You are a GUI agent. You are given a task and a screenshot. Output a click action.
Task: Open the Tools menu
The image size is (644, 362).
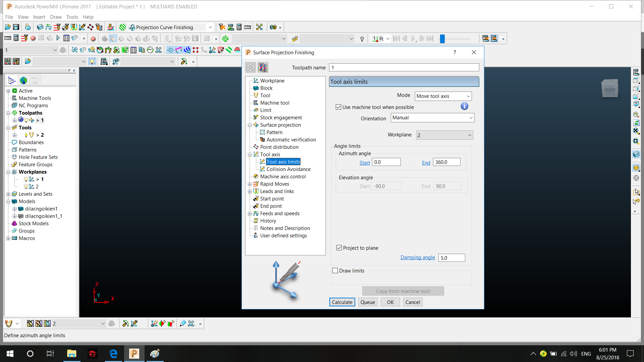point(72,17)
